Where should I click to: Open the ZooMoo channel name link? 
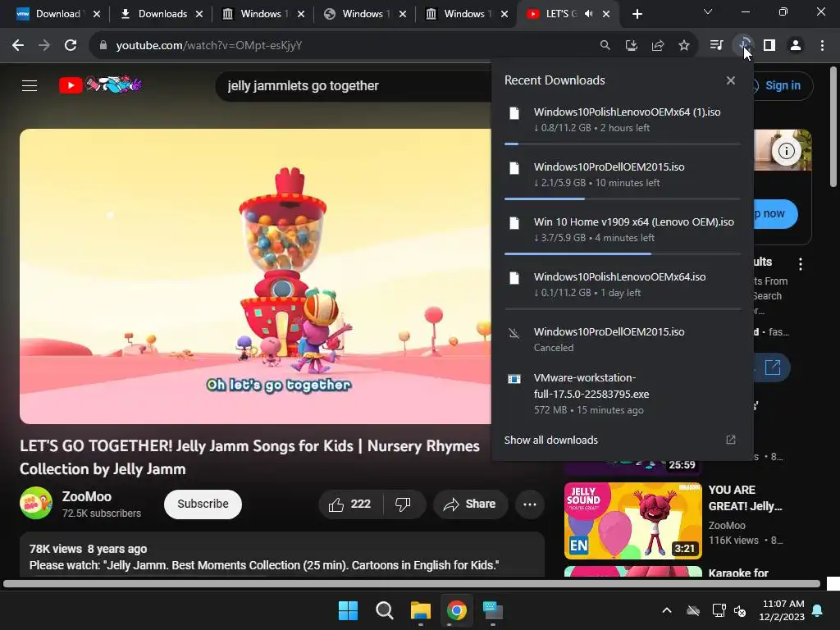click(x=87, y=496)
